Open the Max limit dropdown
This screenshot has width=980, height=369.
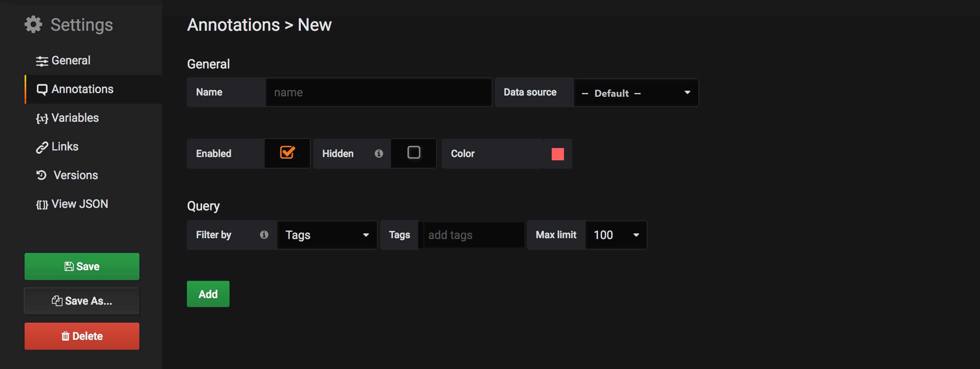(616, 235)
